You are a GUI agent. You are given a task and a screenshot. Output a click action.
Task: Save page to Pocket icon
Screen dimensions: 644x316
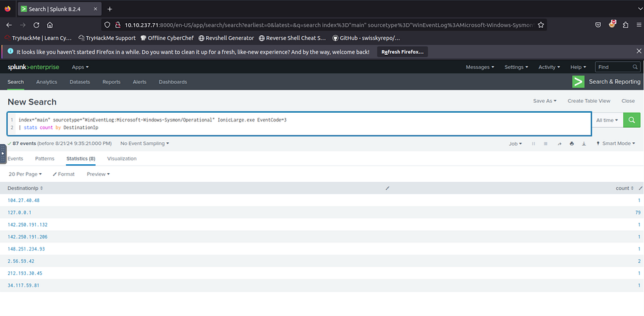click(598, 25)
